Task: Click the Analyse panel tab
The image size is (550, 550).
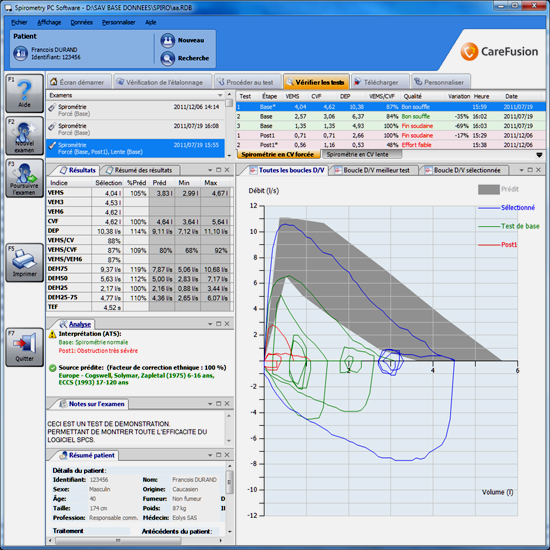Action: (x=76, y=324)
